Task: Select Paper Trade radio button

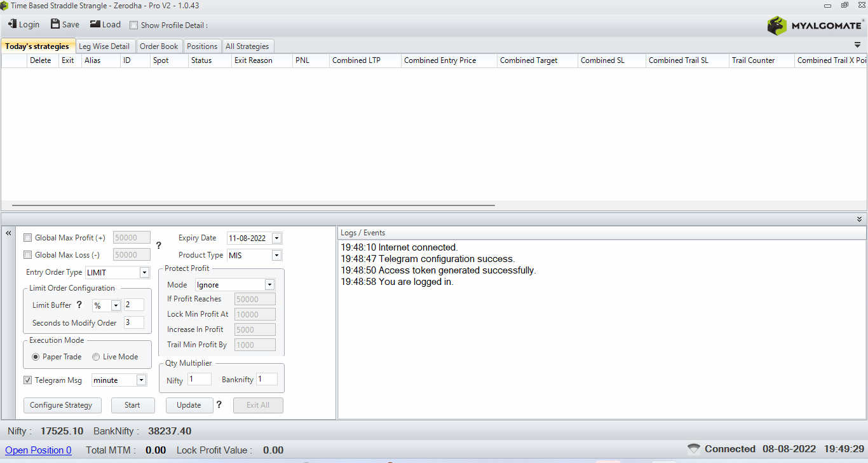Action: [x=36, y=357]
